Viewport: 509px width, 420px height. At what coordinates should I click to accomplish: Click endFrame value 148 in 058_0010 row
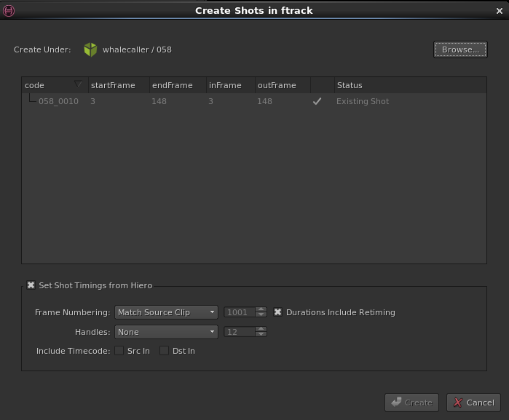pyautogui.click(x=159, y=101)
